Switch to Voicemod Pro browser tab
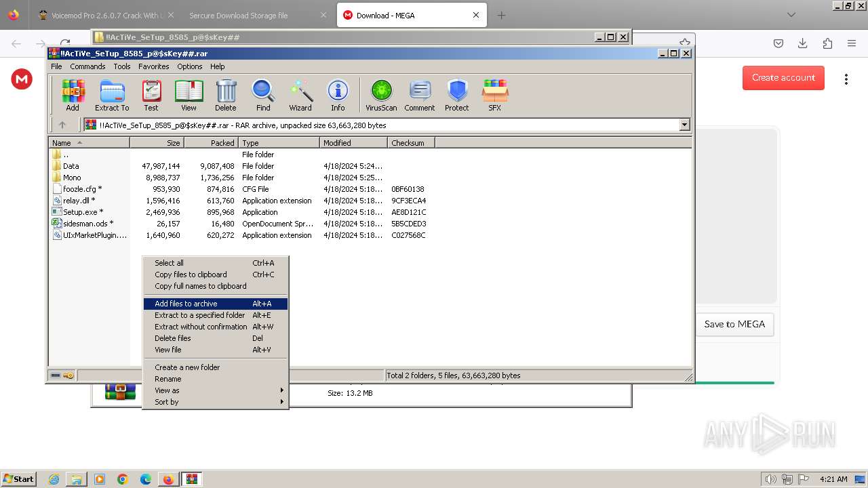 pos(105,15)
